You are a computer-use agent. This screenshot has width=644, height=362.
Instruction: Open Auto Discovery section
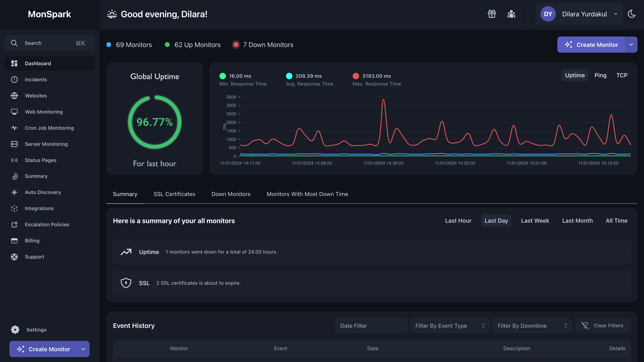43,192
